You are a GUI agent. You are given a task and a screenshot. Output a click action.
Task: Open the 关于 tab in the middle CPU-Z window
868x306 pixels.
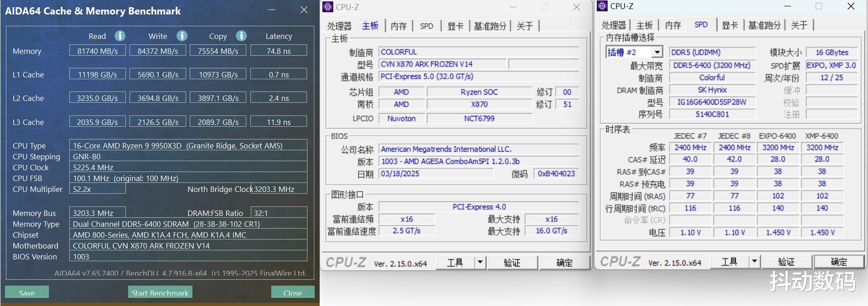525,26
